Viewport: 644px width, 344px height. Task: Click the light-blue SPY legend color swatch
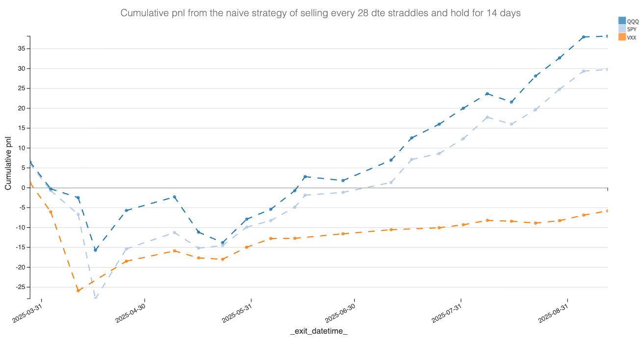coord(622,29)
